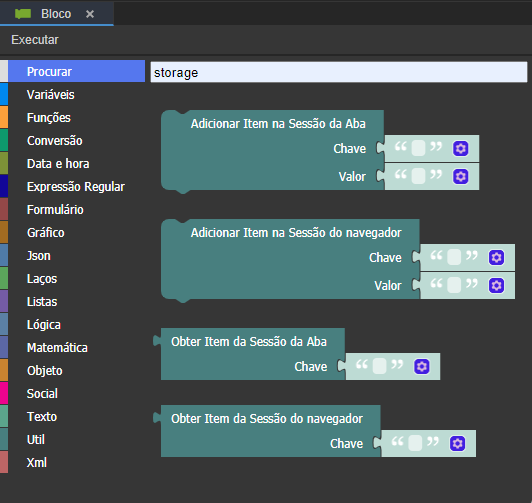This screenshot has height=503, width=532.
Task: Open gear icon in Obter Item da Sessão da Aba
Action: click(x=422, y=366)
